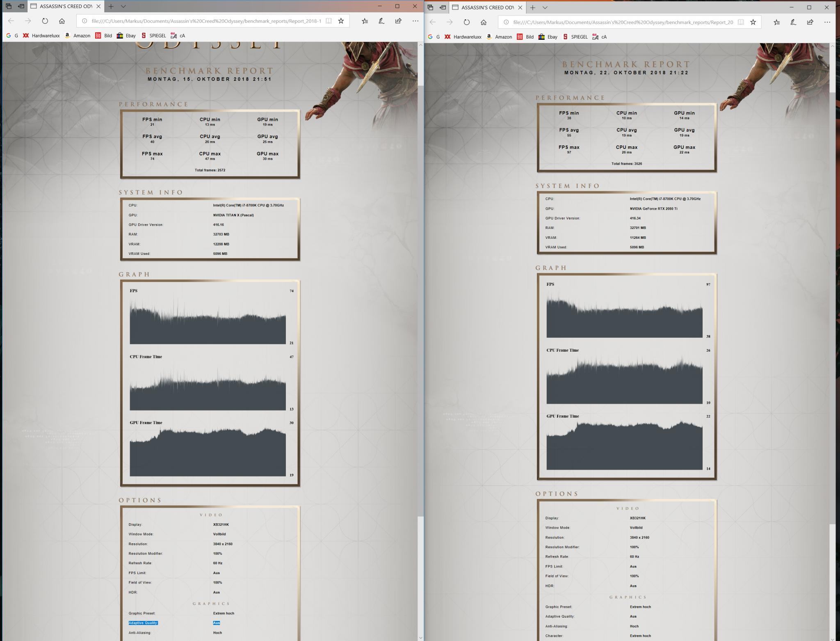Open Amazon bookmark in right window

click(x=499, y=37)
